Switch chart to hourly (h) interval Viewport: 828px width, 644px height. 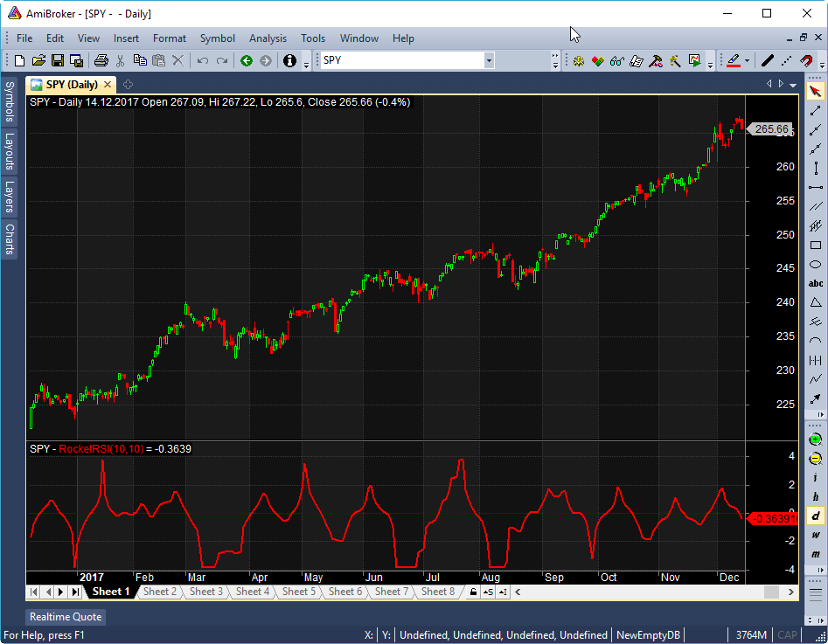[x=816, y=496]
